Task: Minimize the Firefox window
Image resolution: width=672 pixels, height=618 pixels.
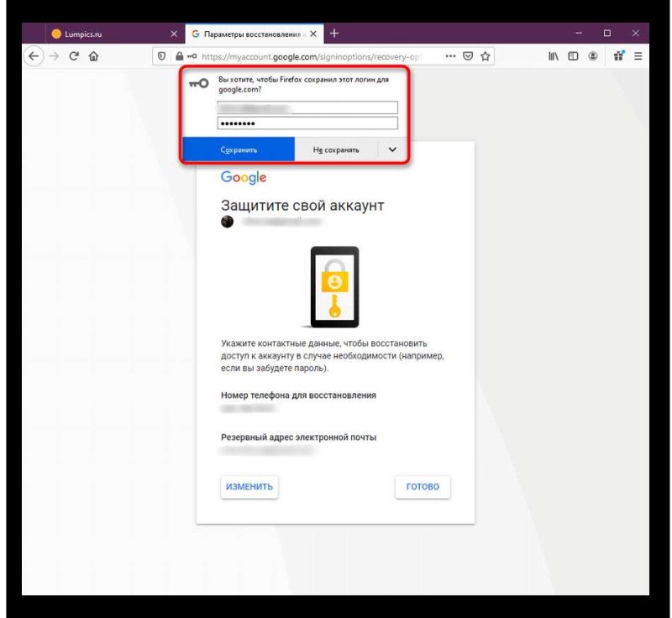Action: tap(579, 33)
